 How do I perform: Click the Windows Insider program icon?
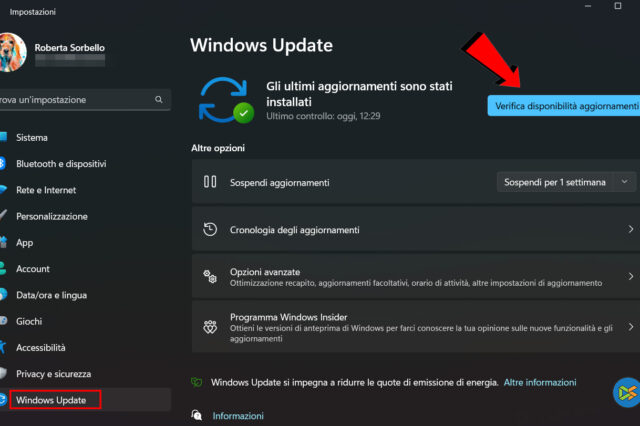(x=210, y=327)
